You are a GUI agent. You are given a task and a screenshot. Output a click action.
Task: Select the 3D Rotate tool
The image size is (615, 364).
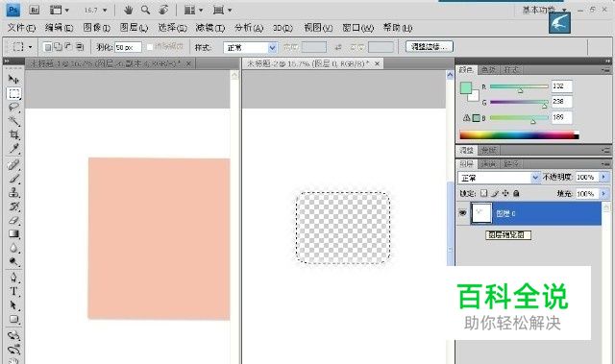[x=13, y=335]
